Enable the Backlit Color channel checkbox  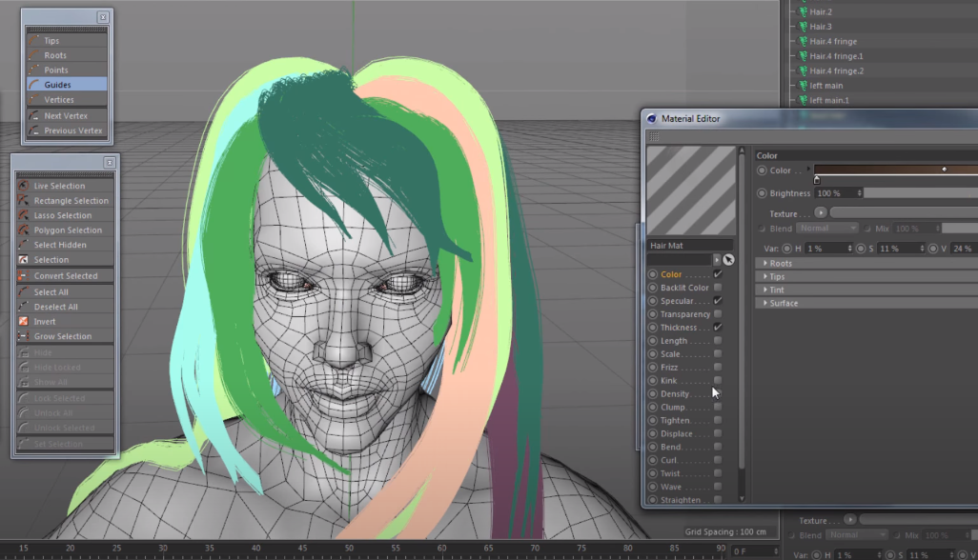718,288
